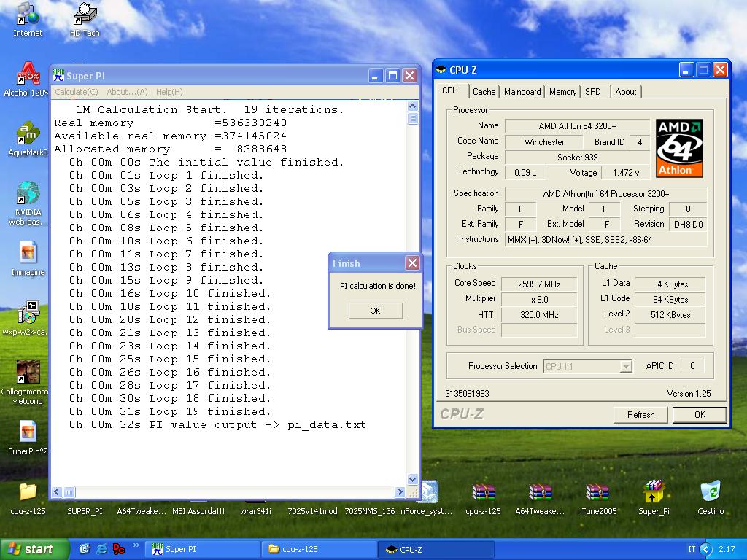Switch to cpu-z-125 folder taskbar button
Screen dimensions: 747x560
point(320,550)
